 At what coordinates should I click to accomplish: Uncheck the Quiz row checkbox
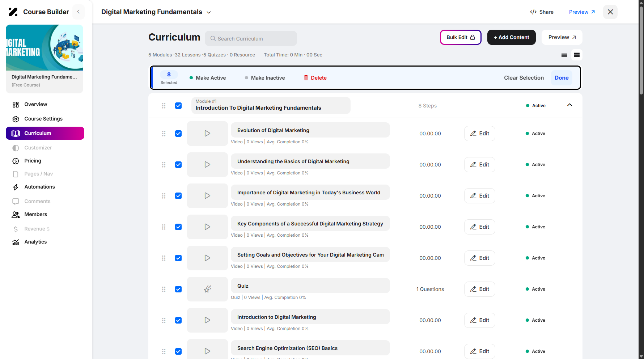click(178, 289)
